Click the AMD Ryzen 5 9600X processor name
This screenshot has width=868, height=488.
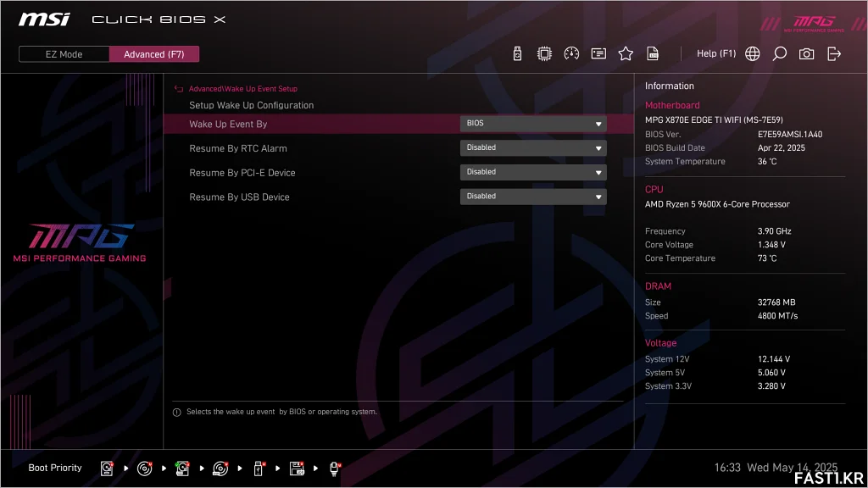coord(717,204)
